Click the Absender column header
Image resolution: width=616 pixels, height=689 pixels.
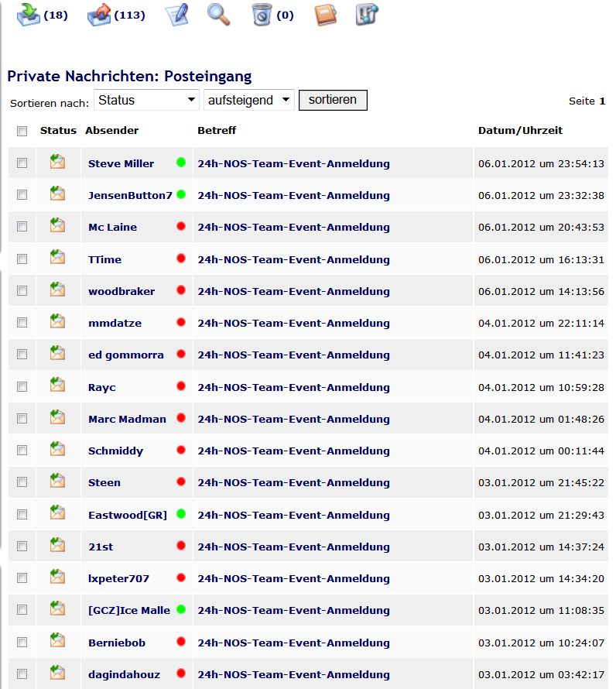pyautogui.click(x=111, y=131)
